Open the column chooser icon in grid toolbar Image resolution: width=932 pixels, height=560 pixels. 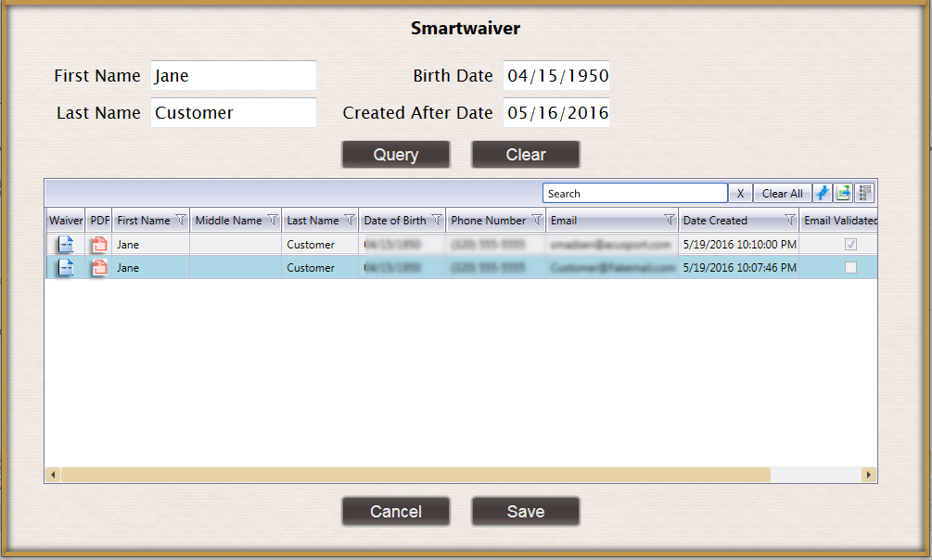(x=865, y=193)
